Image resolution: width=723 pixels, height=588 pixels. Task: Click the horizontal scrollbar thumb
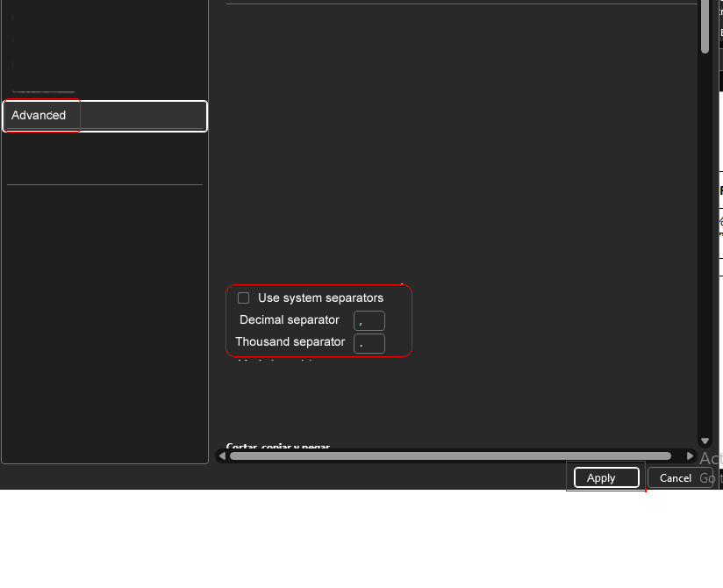click(x=450, y=456)
